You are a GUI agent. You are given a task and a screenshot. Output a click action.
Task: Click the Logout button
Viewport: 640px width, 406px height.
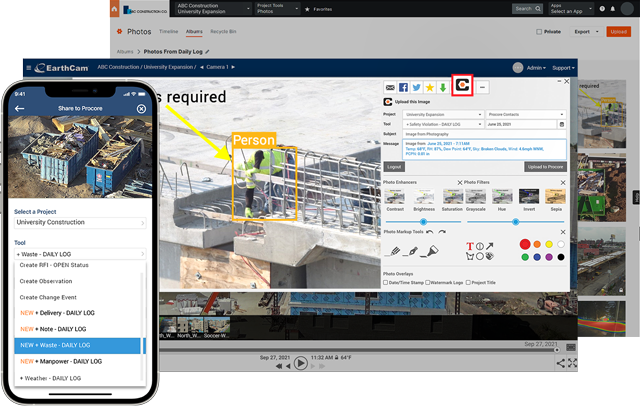point(394,166)
